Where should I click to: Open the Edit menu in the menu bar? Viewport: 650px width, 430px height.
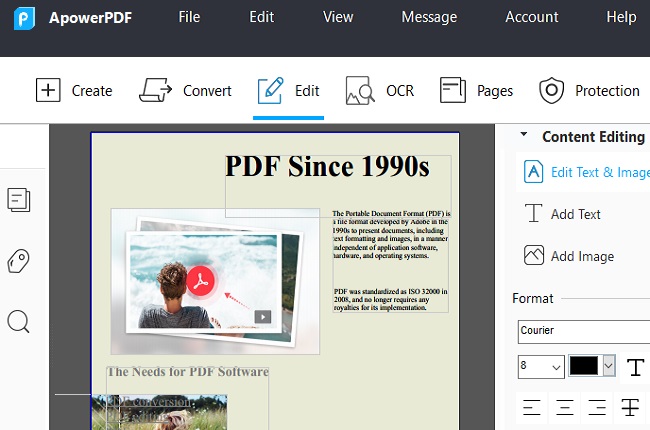[x=262, y=17]
